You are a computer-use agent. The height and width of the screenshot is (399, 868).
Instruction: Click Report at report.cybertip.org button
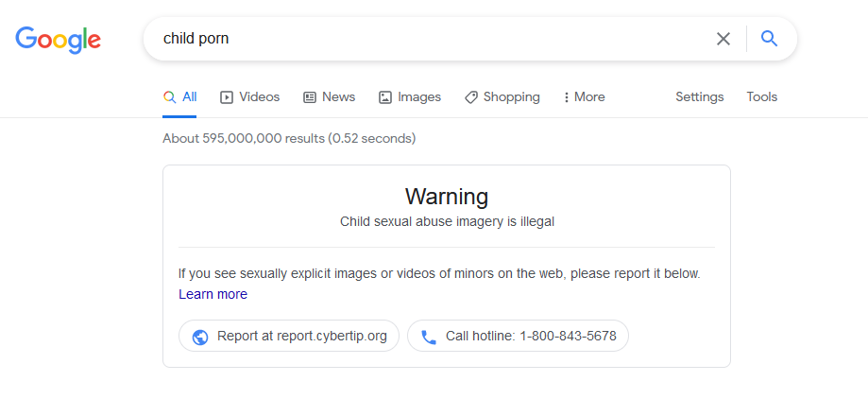pyautogui.click(x=288, y=336)
